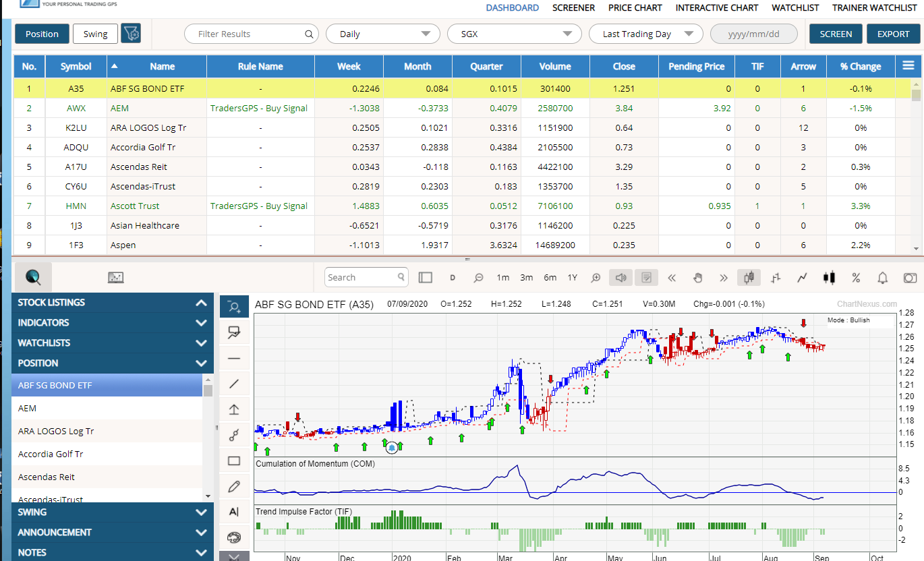Screen dimensions: 924x561
Task: Select the rectangle drawing tool
Action: [x=234, y=461]
